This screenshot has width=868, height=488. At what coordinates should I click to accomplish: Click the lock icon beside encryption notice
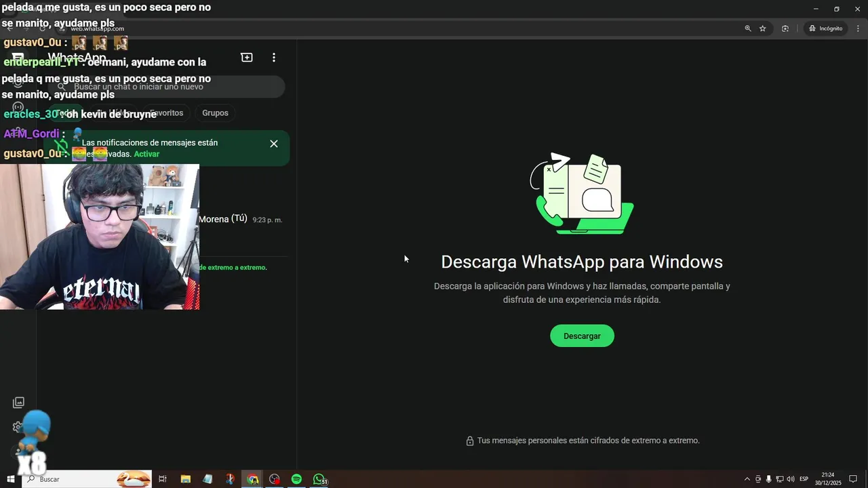click(469, 441)
